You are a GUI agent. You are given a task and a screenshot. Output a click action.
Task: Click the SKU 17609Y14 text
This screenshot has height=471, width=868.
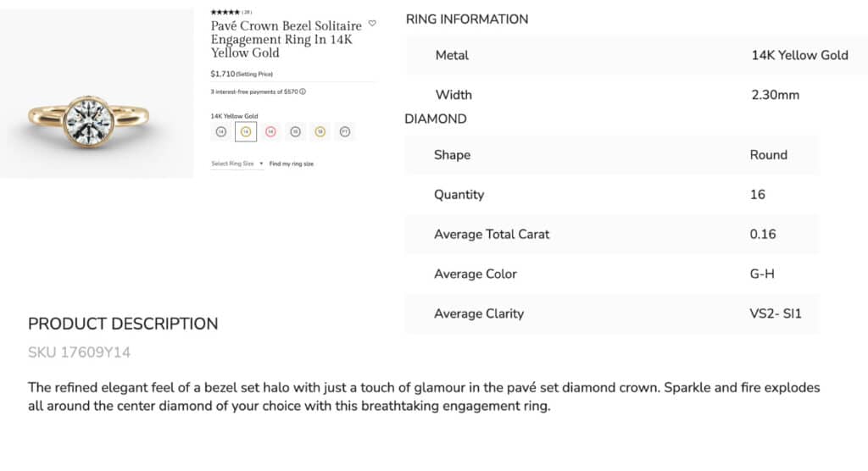pyautogui.click(x=79, y=352)
